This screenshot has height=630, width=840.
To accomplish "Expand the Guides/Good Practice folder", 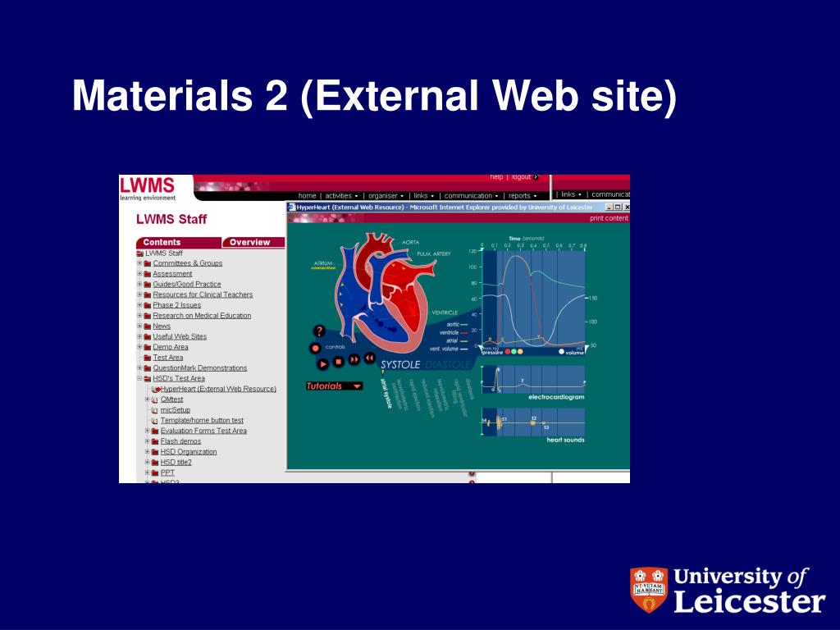I will pos(139,284).
